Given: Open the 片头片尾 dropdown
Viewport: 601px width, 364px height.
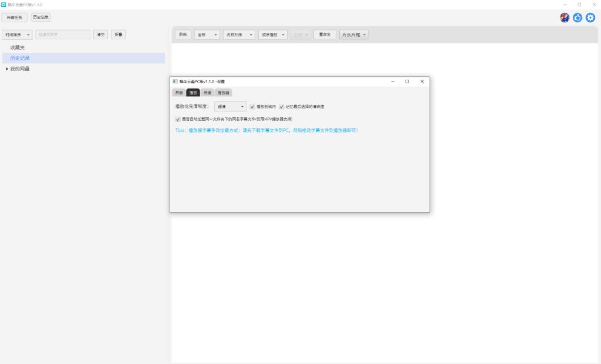Looking at the screenshot, I should (354, 35).
